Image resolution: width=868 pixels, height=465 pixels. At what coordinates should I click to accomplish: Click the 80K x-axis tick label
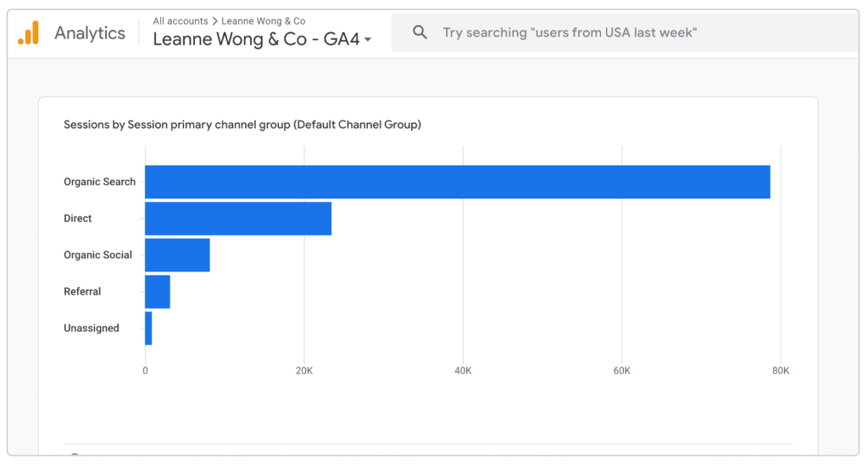(780, 371)
